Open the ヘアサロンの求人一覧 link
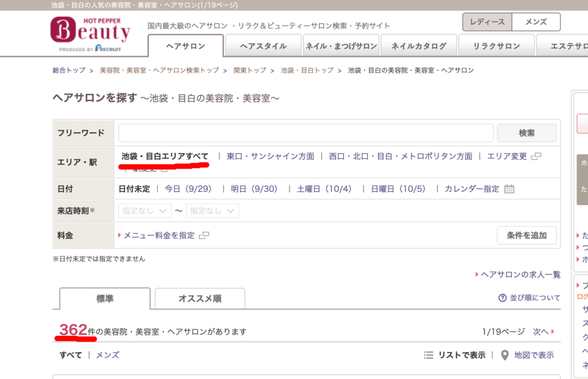Screen dimensions: 588x379 (521, 274)
